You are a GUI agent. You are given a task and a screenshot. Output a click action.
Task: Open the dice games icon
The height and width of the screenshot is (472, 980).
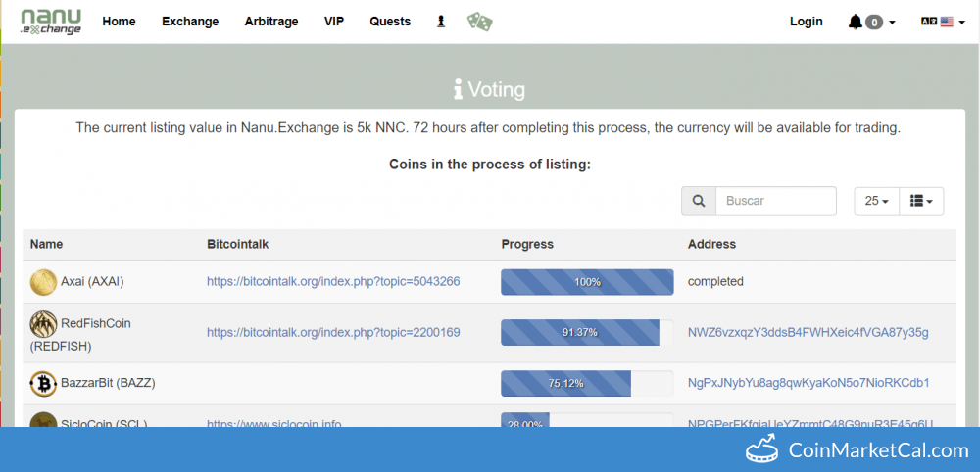(x=480, y=22)
